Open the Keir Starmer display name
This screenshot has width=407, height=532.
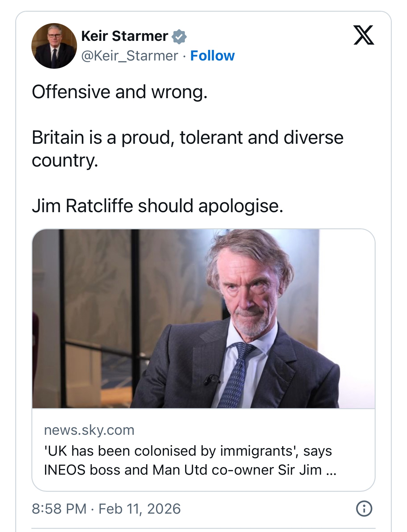(125, 36)
